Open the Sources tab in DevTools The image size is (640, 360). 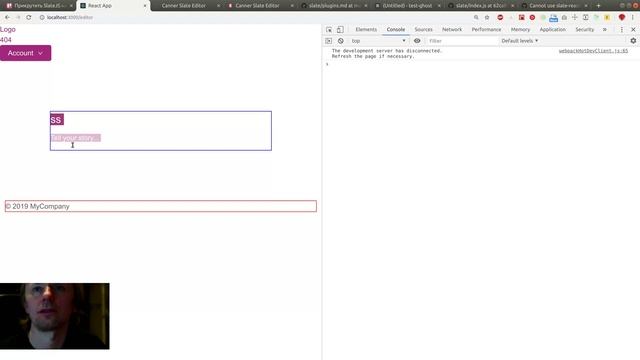pos(423,30)
